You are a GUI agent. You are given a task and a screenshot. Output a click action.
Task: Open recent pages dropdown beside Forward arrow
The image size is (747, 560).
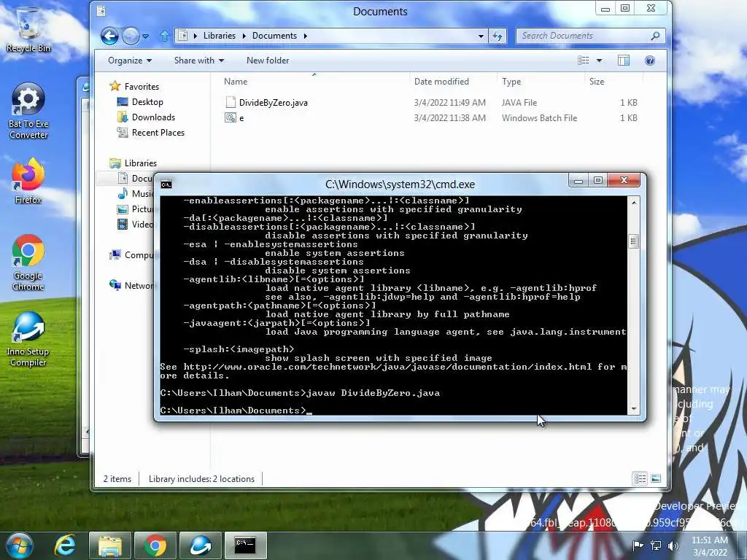click(146, 36)
